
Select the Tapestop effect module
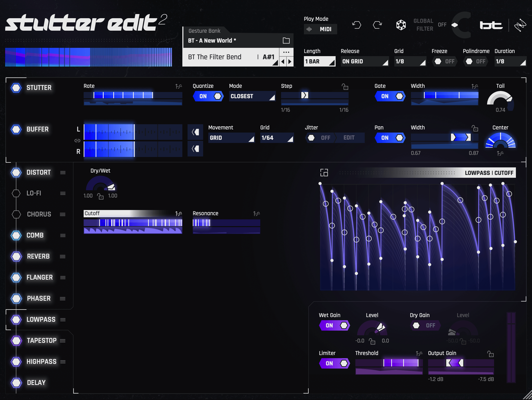(42, 340)
